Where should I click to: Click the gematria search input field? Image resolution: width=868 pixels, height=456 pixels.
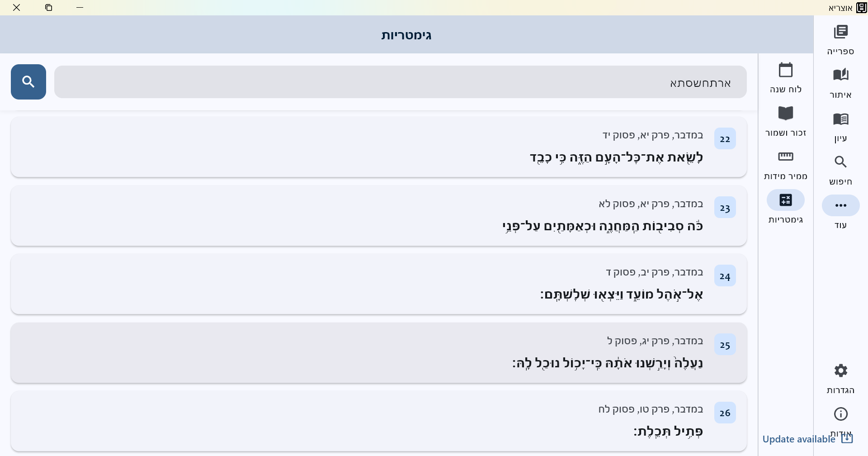click(x=400, y=82)
